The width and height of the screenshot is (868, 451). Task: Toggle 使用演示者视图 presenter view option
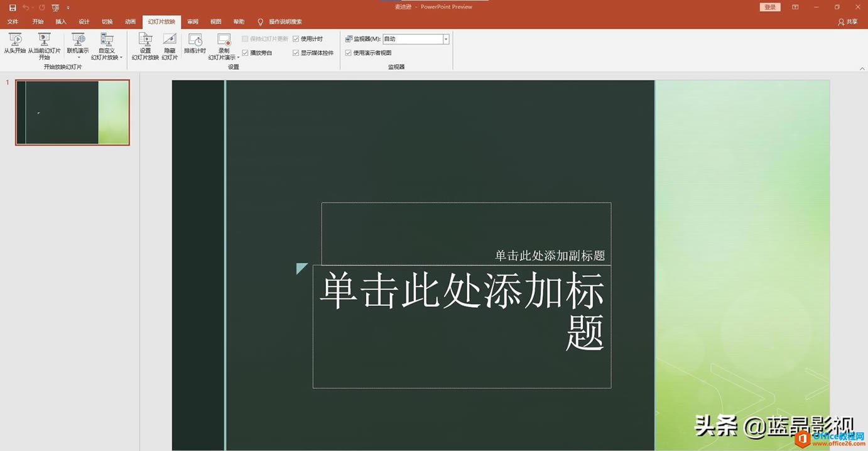349,53
